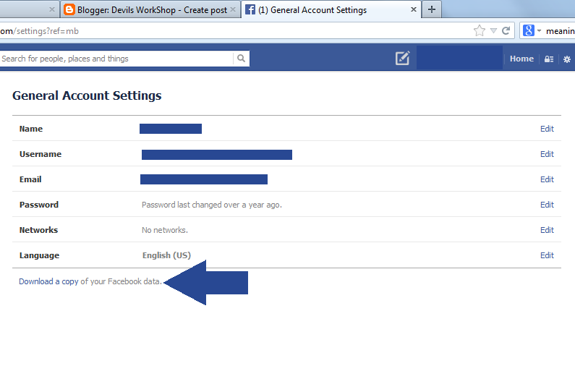The height and width of the screenshot is (392, 575).
Task: Click the Google icon in browser search box
Action: (x=529, y=31)
